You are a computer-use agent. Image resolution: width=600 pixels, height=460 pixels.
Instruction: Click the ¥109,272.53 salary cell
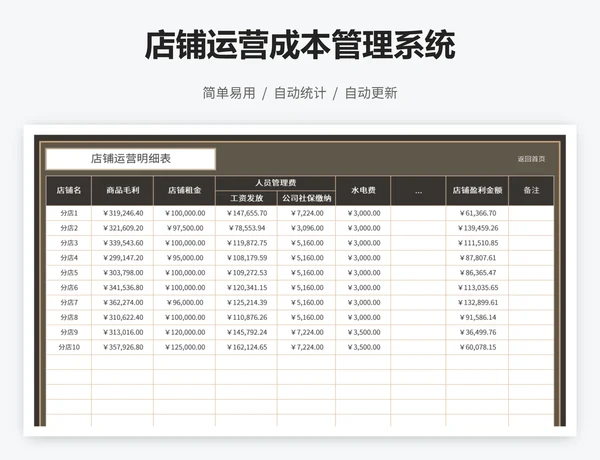(246, 273)
